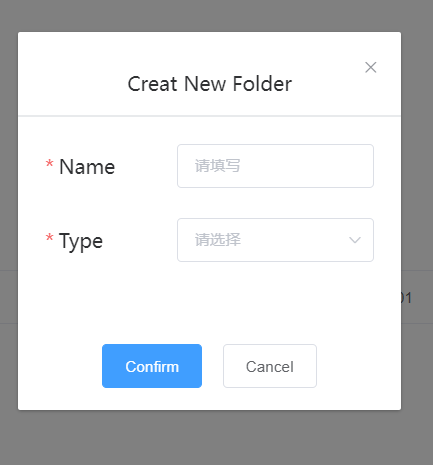Click the Creat New Folder title

pos(210,84)
